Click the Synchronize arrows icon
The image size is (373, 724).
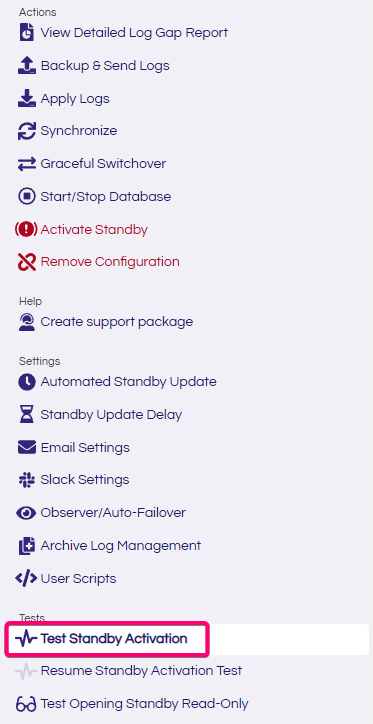tap(26, 131)
